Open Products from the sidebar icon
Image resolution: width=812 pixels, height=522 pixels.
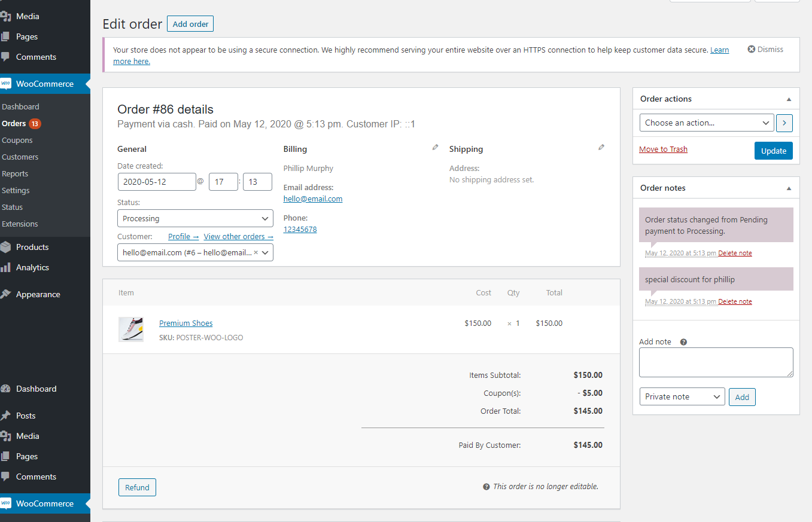click(x=6, y=247)
